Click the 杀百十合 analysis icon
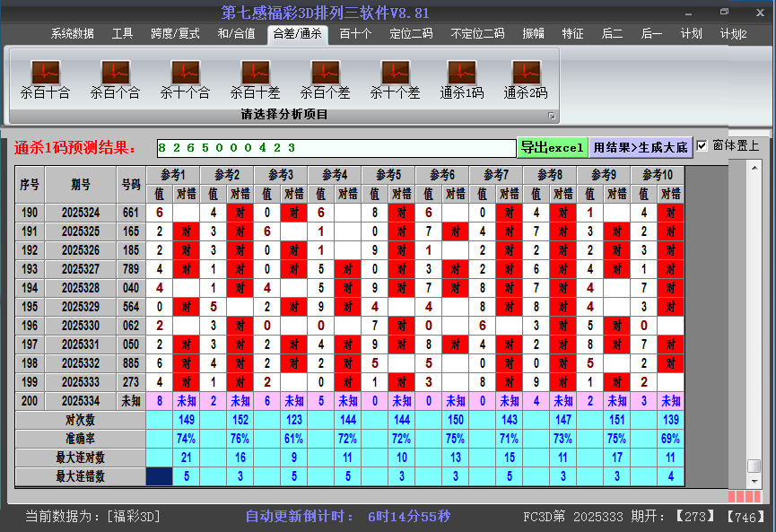 [x=45, y=74]
